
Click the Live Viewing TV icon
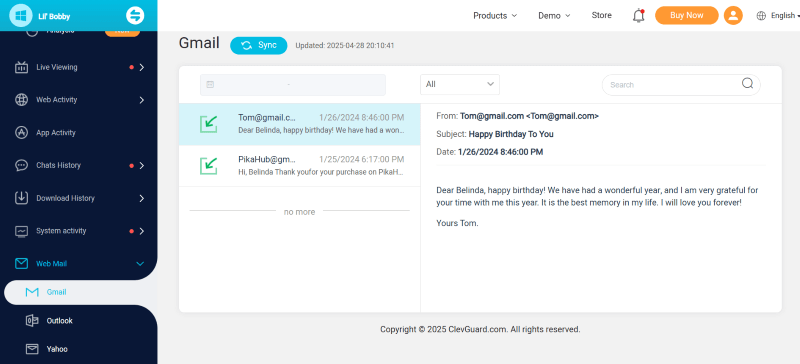21,67
